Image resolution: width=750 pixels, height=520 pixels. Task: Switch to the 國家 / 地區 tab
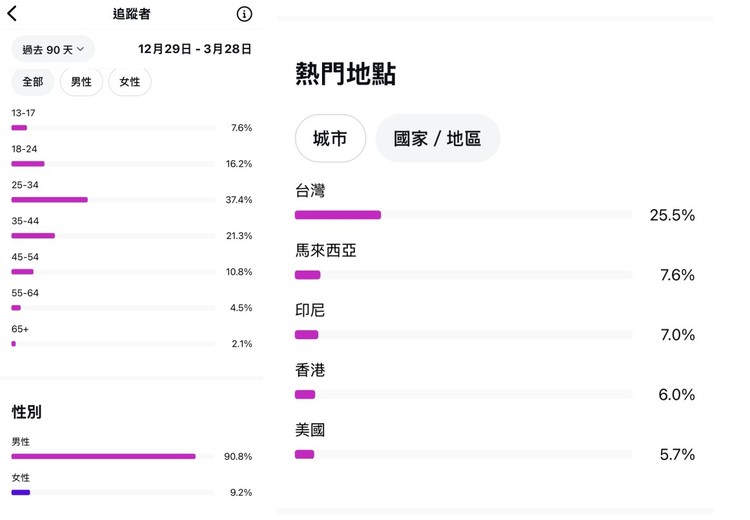click(437, 138)
